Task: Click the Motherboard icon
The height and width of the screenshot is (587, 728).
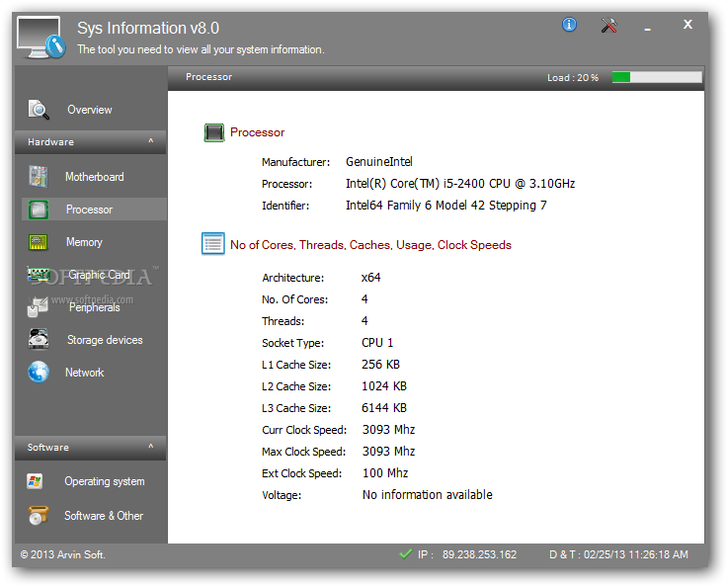Action: (39, 177)
